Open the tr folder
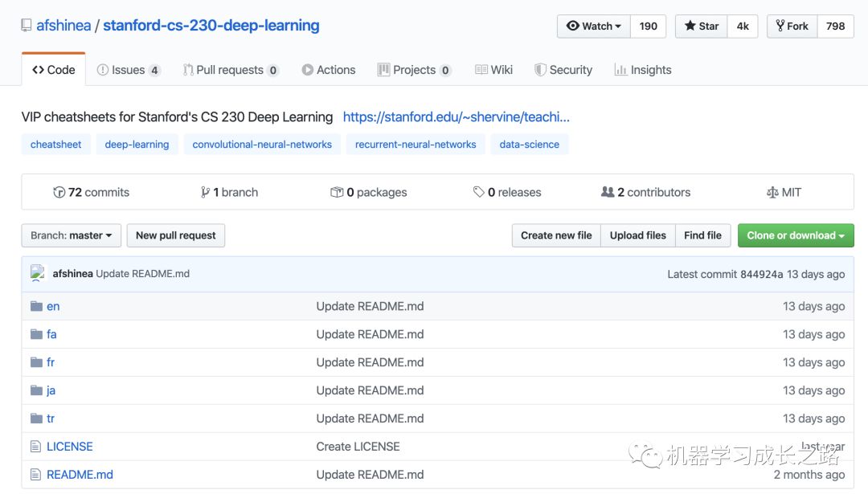This screenshot has width=868, height=494. pos(51,418)
